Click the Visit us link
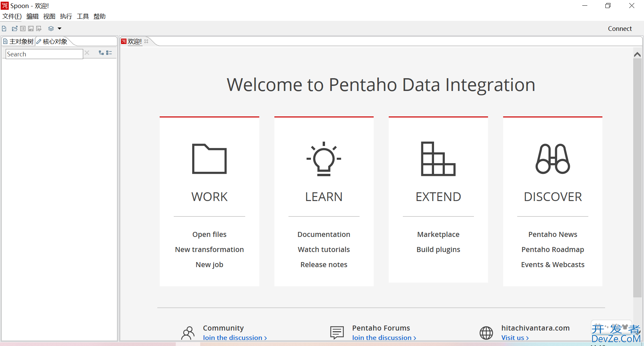Image resolution: width=644 pixels, height=346 pixels. tap(515, 338)
